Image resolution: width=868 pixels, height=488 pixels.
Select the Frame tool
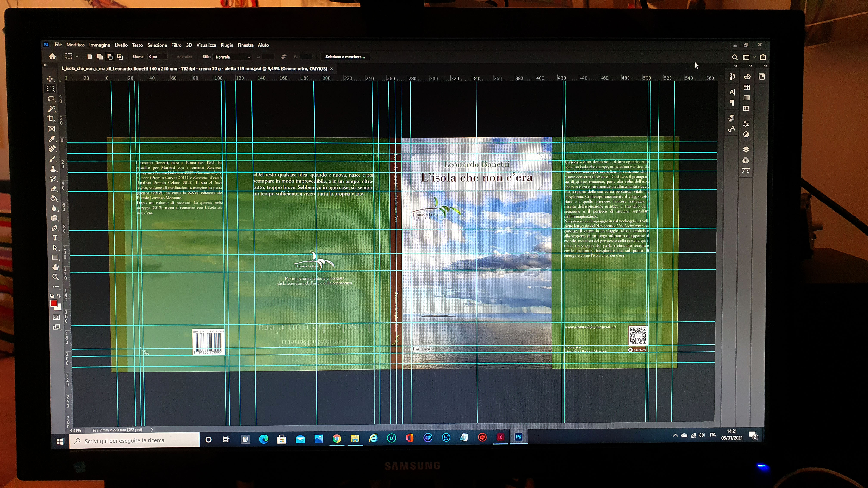pos(51,129)
